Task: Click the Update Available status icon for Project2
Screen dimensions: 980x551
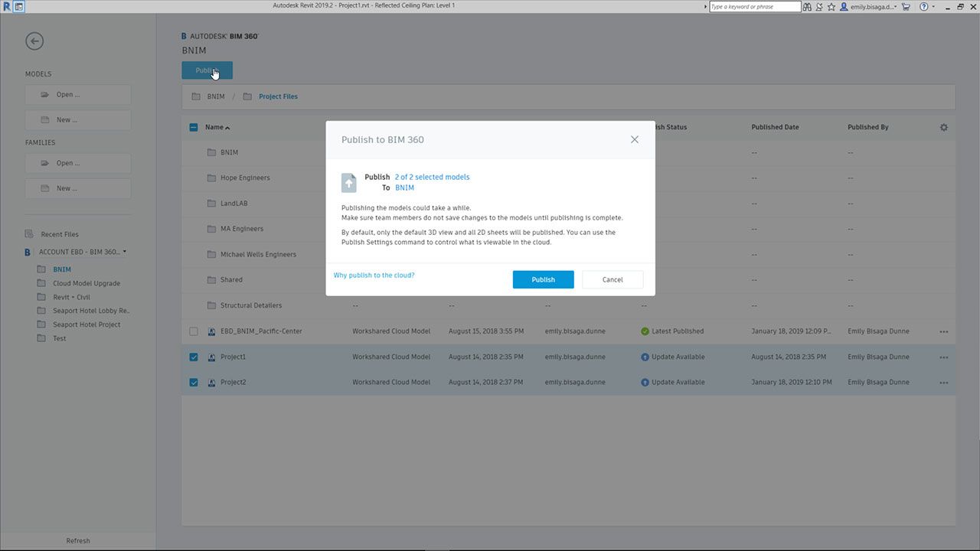Action: [x=645, y=383]
